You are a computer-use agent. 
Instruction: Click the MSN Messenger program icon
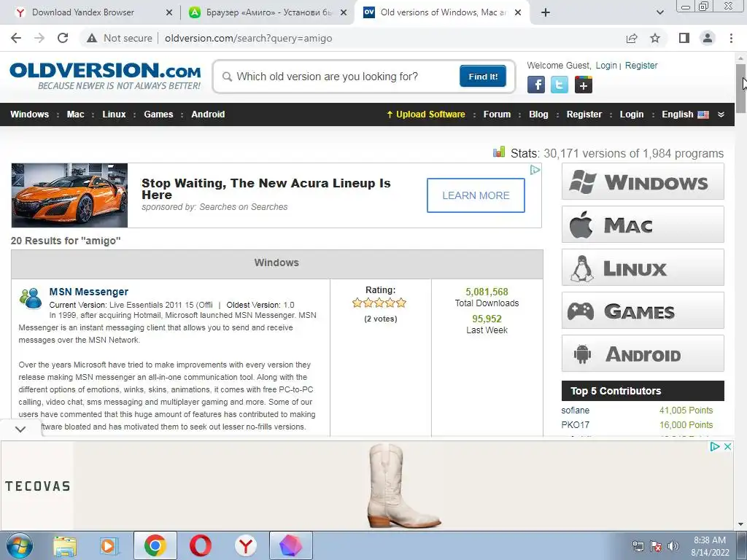pyautogui.click(x=30, y=298)
